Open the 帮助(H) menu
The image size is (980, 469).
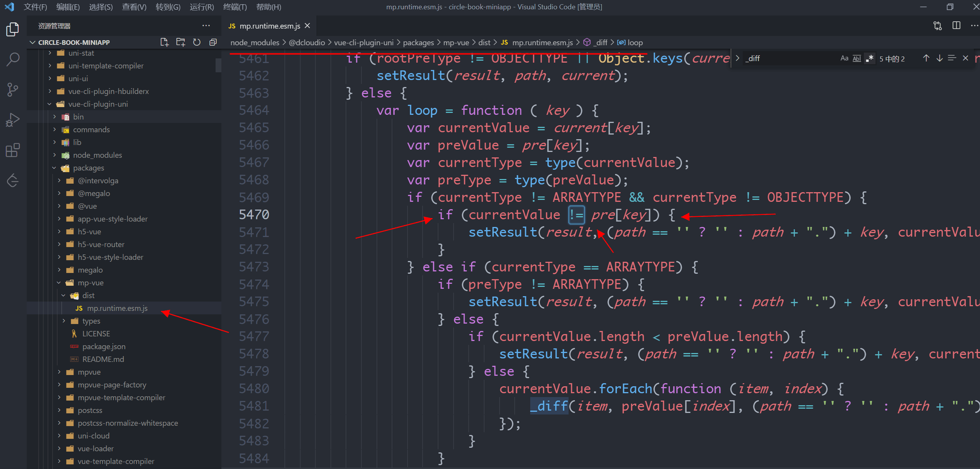[269, 7]
